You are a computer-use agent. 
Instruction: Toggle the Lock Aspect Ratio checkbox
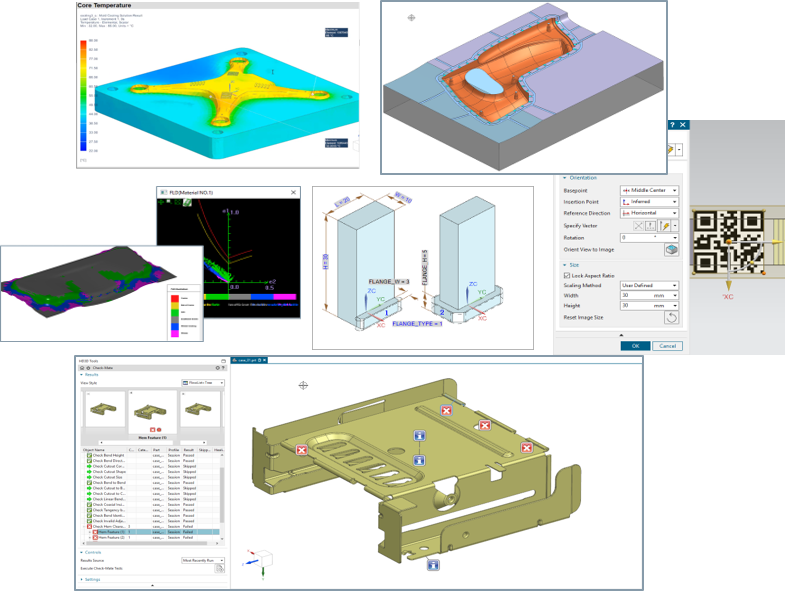coord(567,275)
